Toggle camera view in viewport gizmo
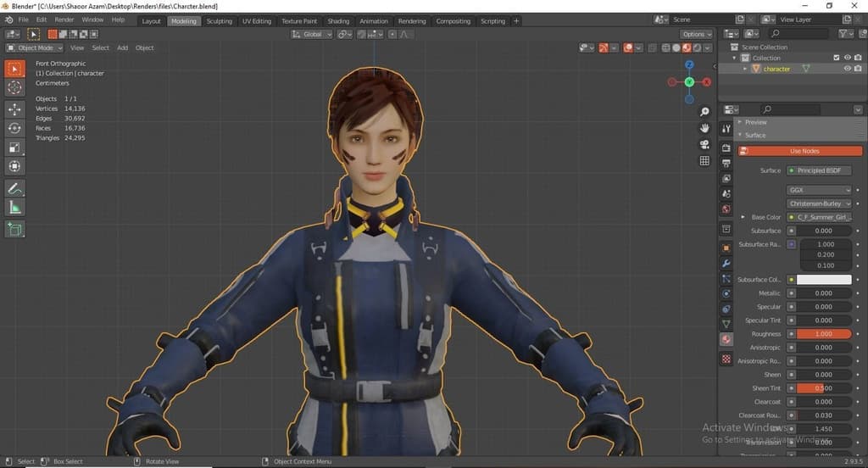 tap(704, 144)
